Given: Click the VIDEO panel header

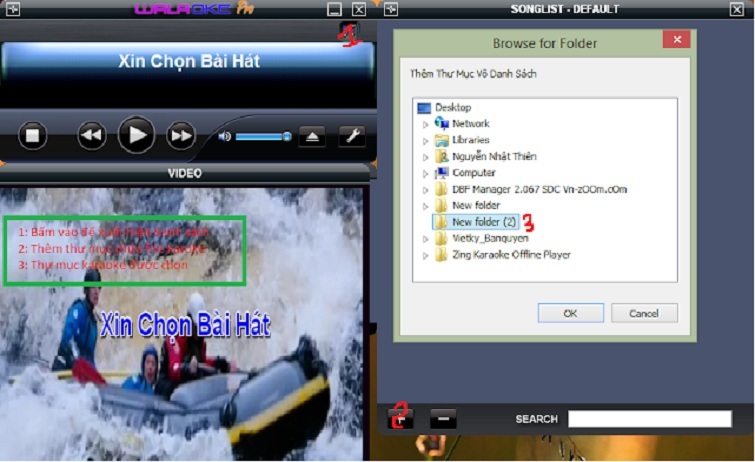Looking at the screenshot, I should coord(185,173).
